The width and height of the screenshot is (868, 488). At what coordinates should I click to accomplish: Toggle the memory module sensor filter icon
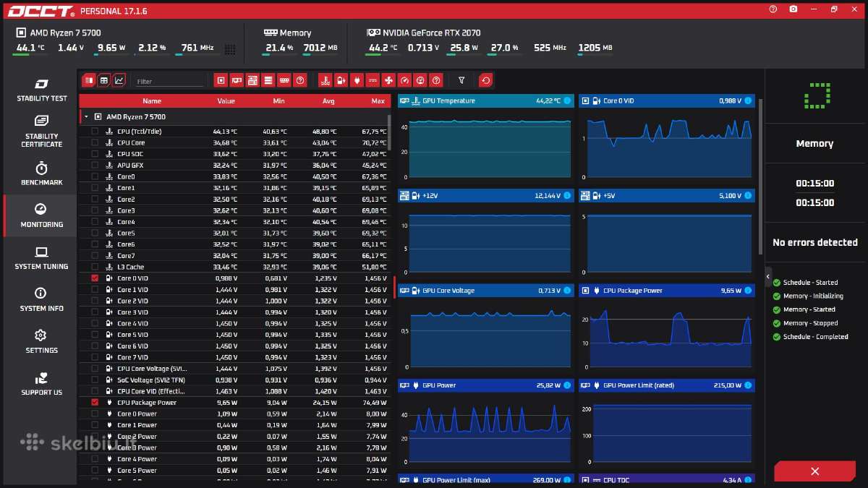coord(284,80)
